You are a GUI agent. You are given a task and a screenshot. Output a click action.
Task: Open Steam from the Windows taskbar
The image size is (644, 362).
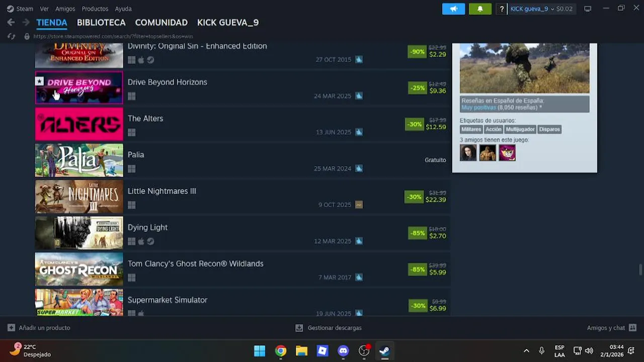[385, 350]
